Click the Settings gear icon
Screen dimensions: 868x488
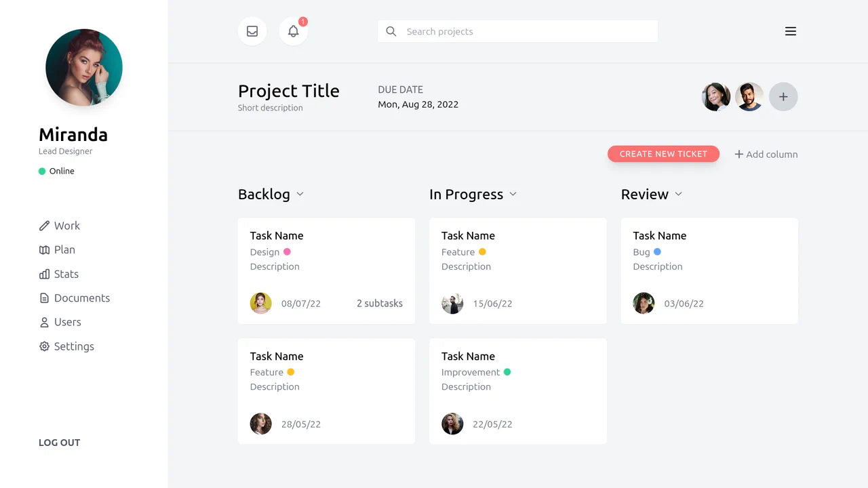coord(44,346)
